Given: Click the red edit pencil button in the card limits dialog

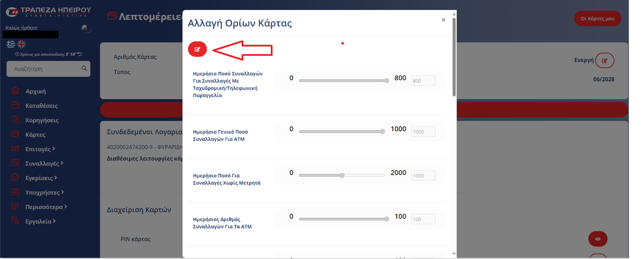Looking at the screenshot, I should 197,49.
